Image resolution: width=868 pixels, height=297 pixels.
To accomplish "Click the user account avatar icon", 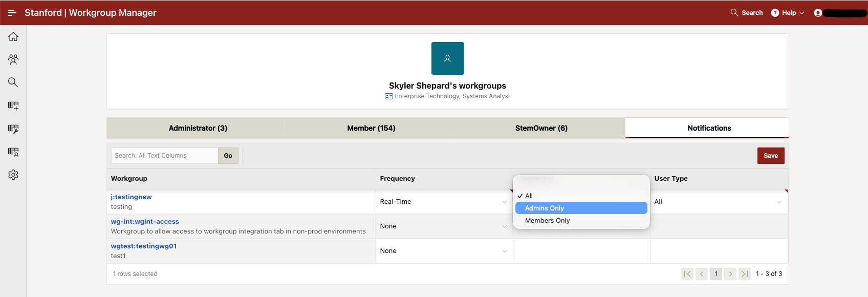I will point(818,13).
